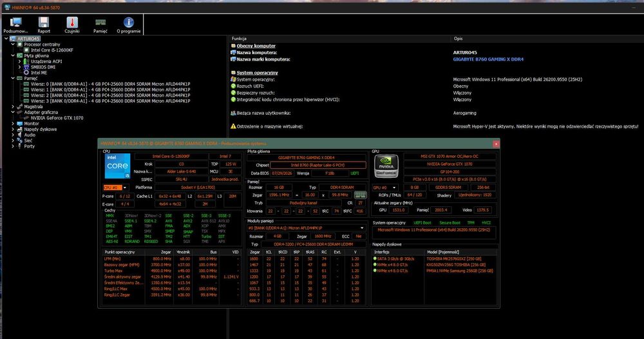Viewport: 644px width, 339px height.
Task: Select the Wiersz: 0 memory module row
Action: (x=110, y=84)
